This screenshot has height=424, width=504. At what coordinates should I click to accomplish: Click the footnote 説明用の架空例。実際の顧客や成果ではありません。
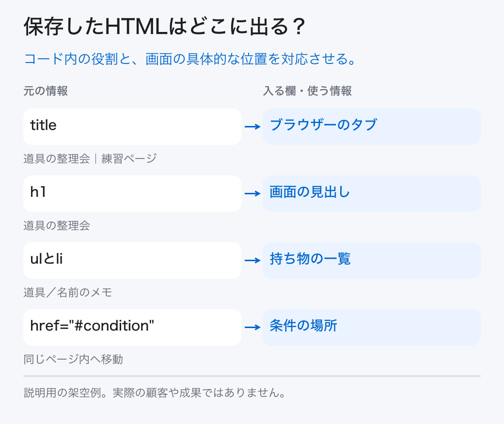click(155, 393)
